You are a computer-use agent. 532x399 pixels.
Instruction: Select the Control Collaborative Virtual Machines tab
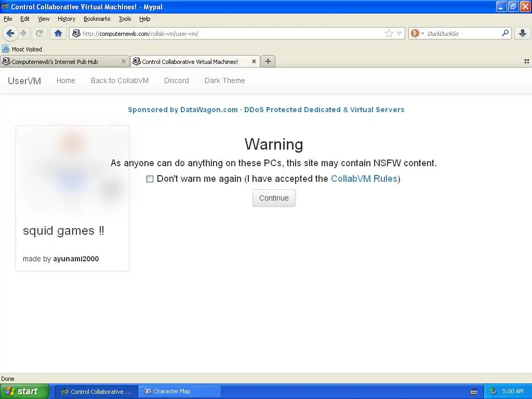click(x=195, y=61)
